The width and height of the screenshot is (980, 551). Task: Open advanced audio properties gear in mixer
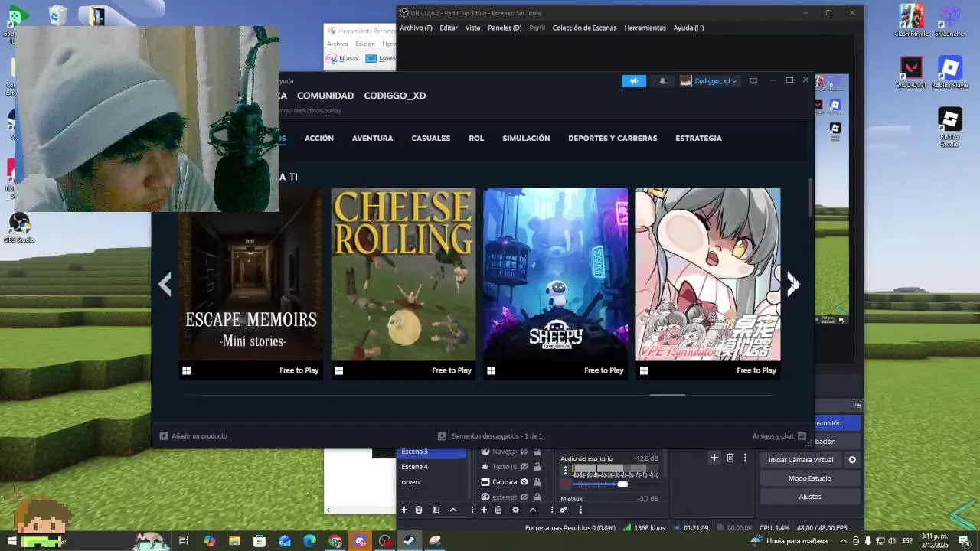(x=563, y=510)
